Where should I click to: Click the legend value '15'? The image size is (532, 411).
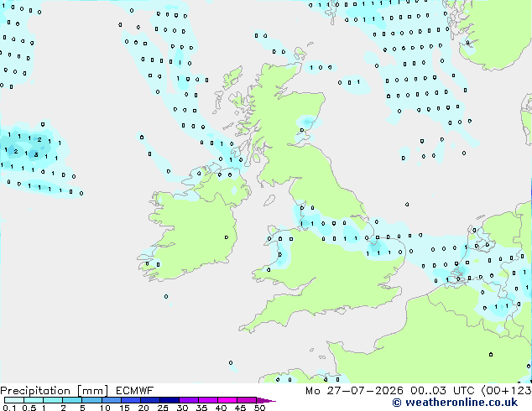tap(124, 408)
